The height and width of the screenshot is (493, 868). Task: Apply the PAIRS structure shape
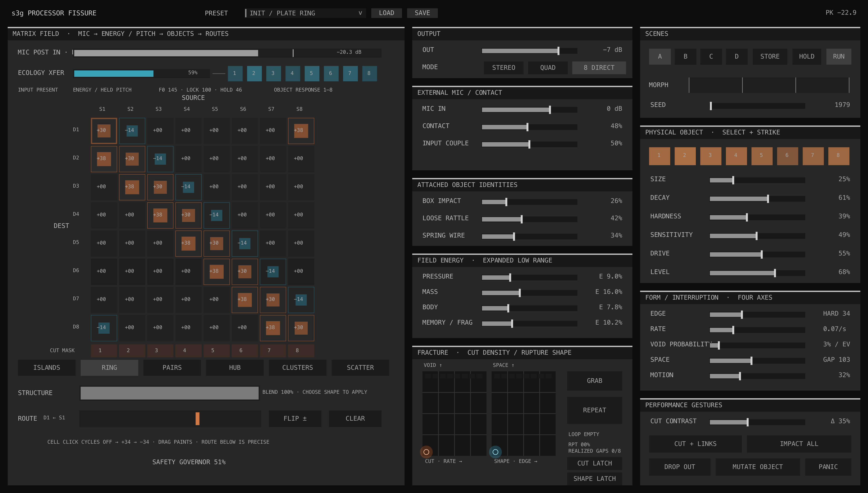(x=172, y=368)
